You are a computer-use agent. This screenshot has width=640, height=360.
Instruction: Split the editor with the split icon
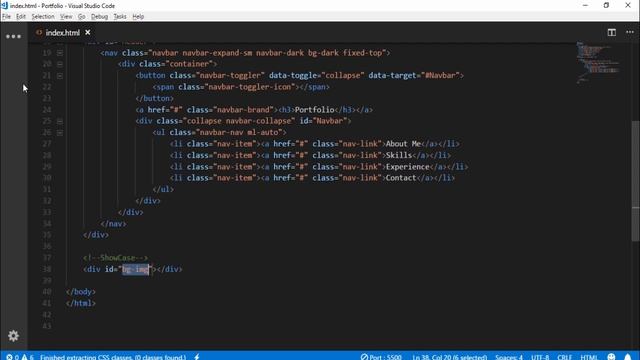coord(611,33)
